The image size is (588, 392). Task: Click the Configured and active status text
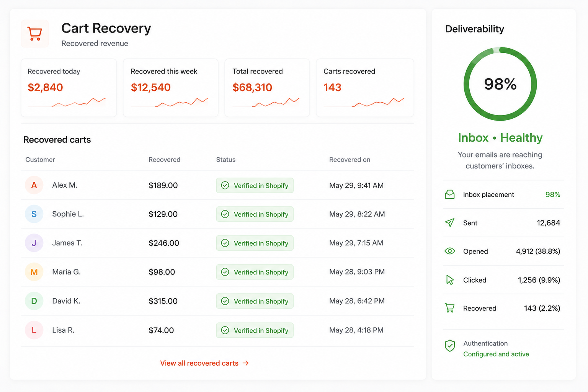(496, 354)
